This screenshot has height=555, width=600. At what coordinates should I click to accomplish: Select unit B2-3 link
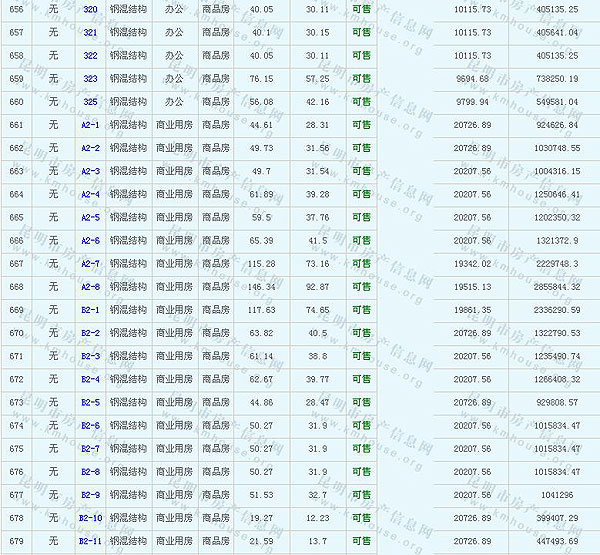click(90, 356)
